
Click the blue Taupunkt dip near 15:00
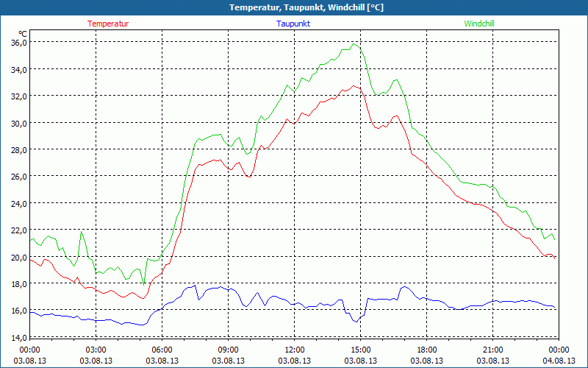pyautogui.click(x=356, y=322)
